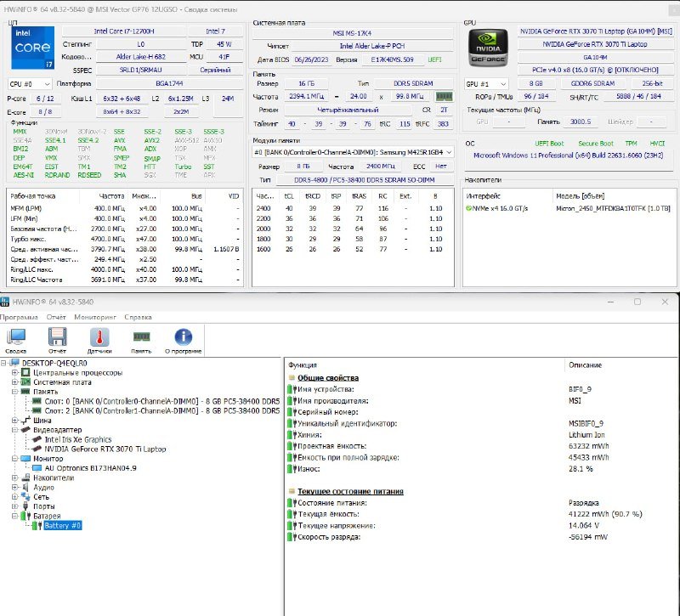The height and width of the screenshot is (616, 680).
Task: Click the Отчёт report toolbar icon
Action: (x=58, y=338)
